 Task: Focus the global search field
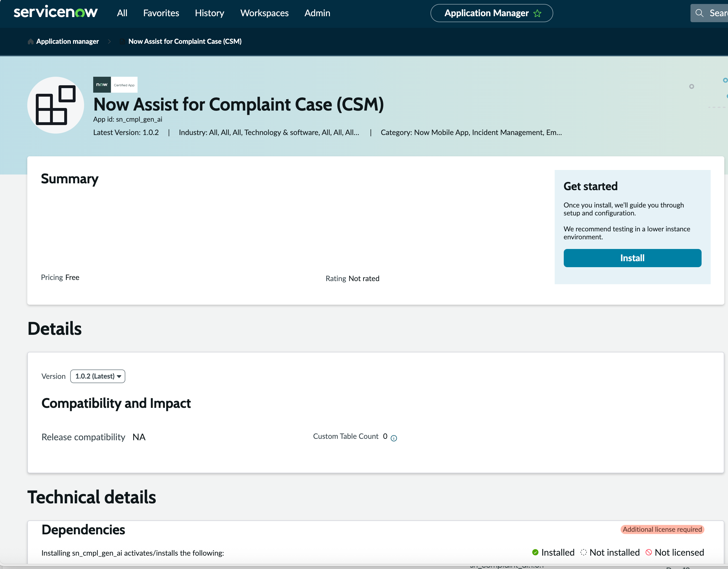pos(709,13)
